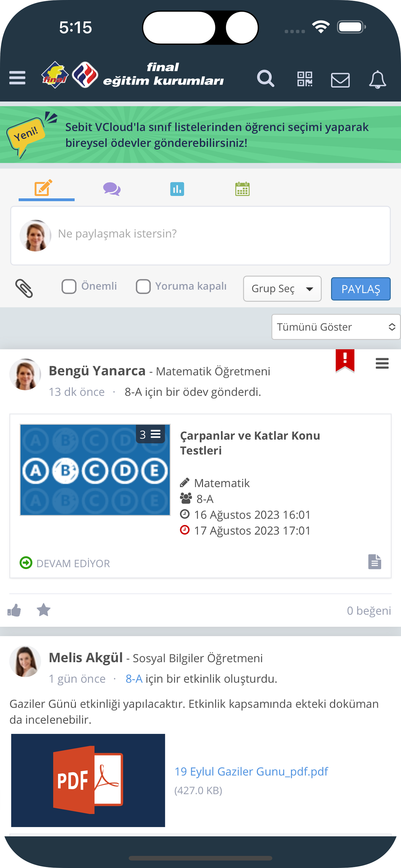
Task: Tap your profile avatar in compose box
Action: (x=35, y=236)
